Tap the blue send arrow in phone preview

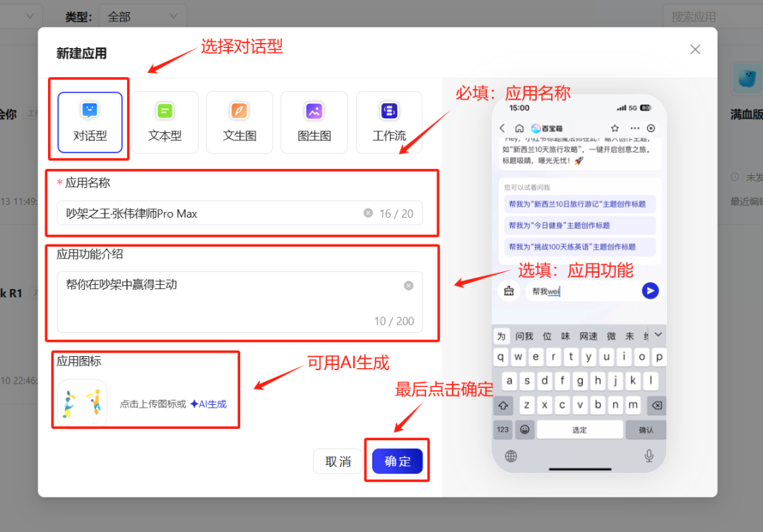click(x=650, y=290)
